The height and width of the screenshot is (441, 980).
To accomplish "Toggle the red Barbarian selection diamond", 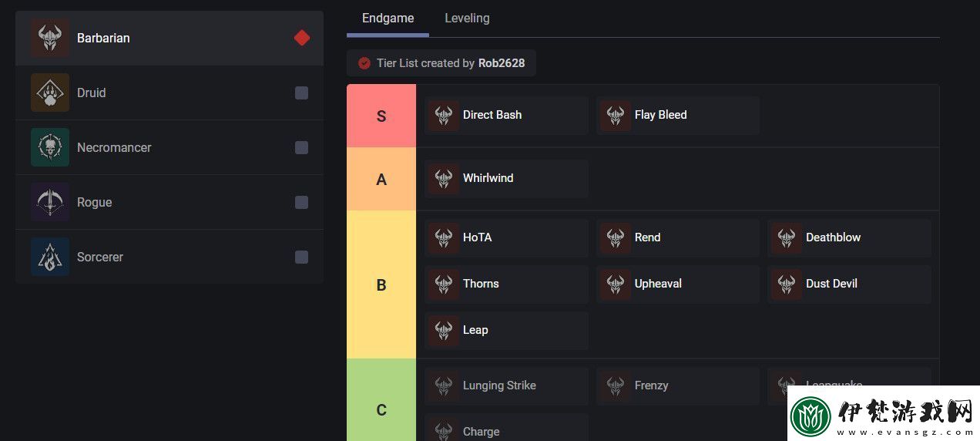I will 302,38.
